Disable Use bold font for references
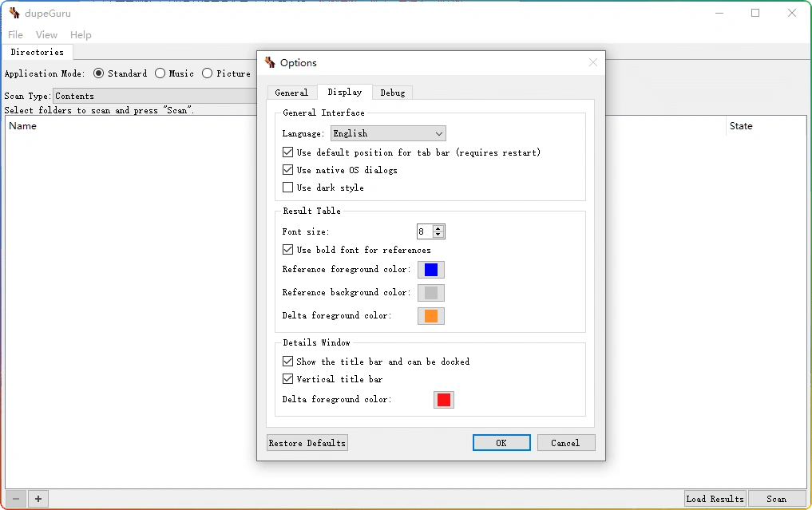The width and height of the screenshot is (812, 510). tap(288, 250)
